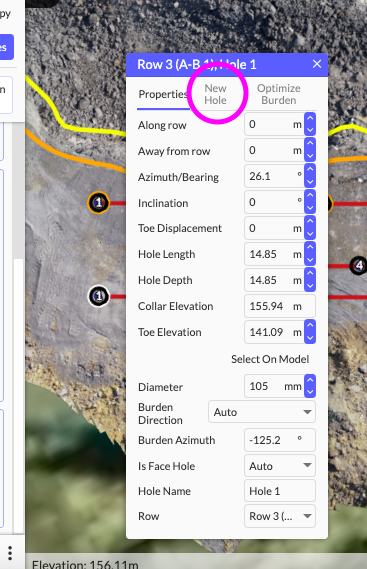Click the Collar Elevation value field
This screenshot has width=367, height=569.
click(280, 306)
